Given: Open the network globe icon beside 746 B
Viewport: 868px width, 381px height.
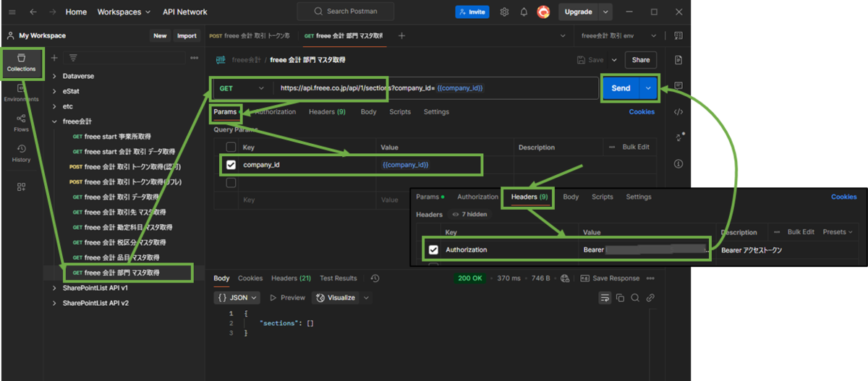Looking at the screenshot, I should [x=565, y=278].
